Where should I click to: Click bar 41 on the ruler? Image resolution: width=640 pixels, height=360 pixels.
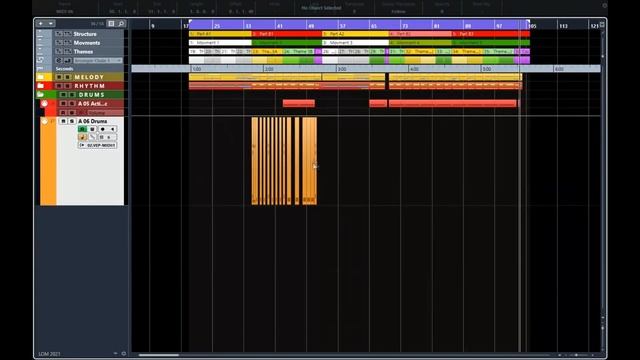280,26
